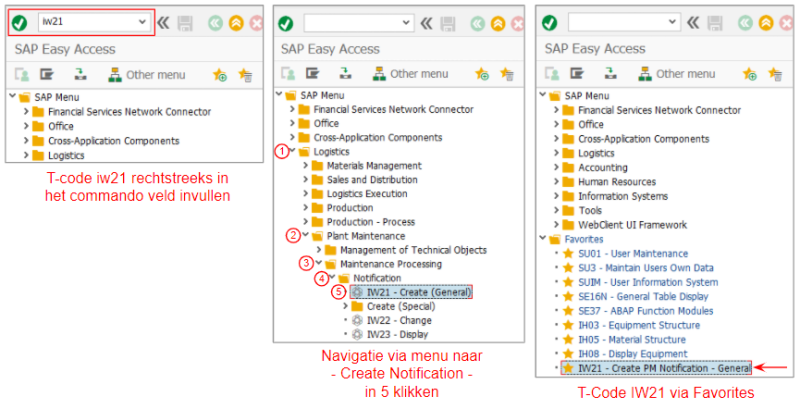Open empty command field dropdown in middle panel

[406, 23]
